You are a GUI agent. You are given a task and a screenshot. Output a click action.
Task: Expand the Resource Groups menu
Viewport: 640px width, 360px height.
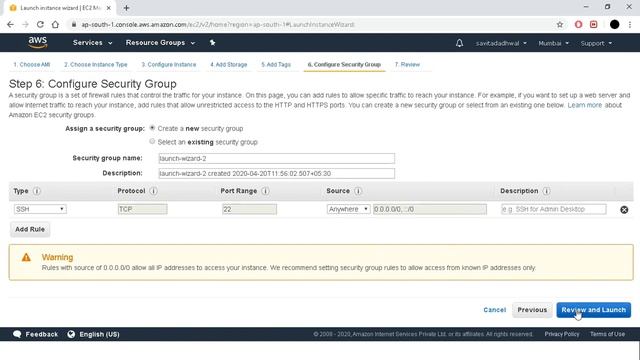160,42
